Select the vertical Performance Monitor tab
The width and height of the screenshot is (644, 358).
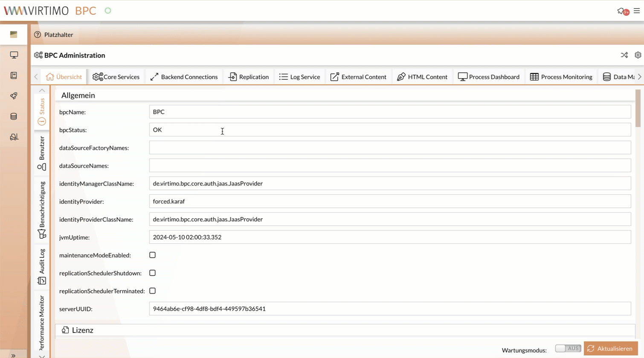pyautogui.click(x=42, y=322)
